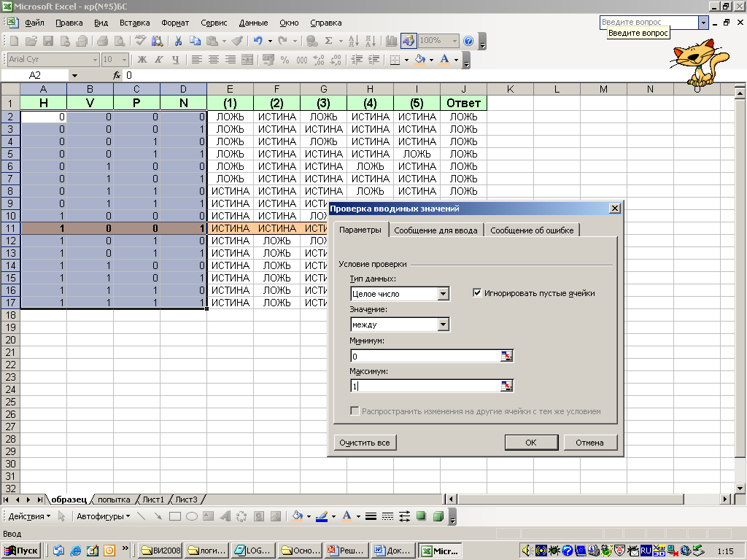Click the range selector icon in Минимум field

point(507,356)
